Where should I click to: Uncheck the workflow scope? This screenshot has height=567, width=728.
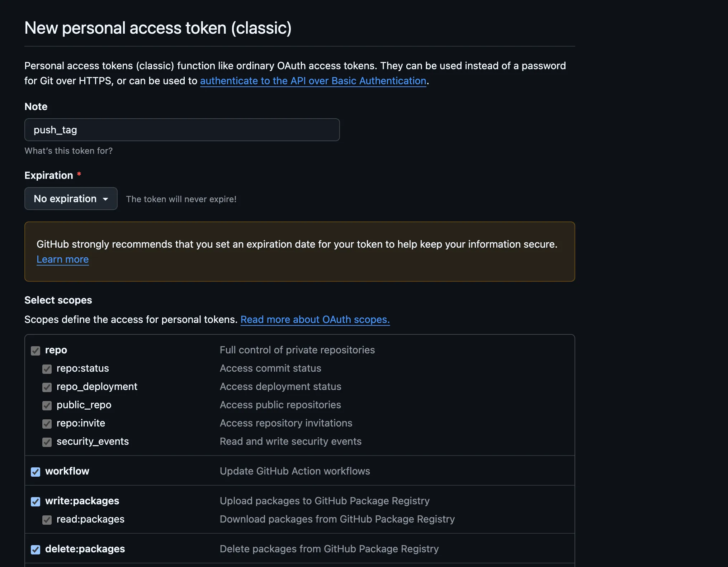point(36,472)
